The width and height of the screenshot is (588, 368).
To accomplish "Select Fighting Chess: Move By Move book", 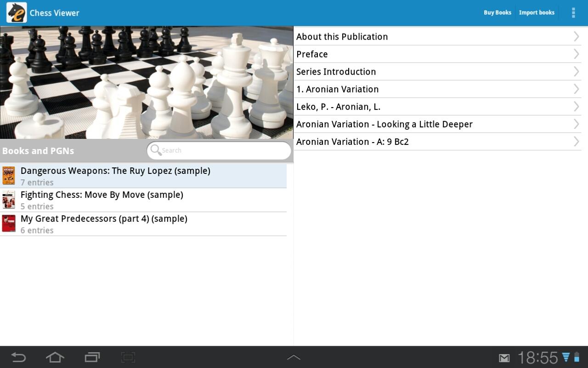I will pos(143,200).
